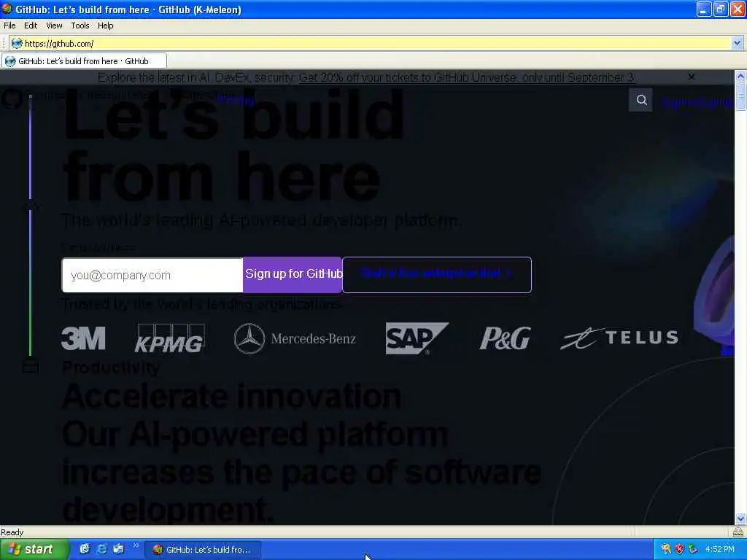Click the page scrollbar down arrow
Screen dimensions: 747x560
pos(740,518)
